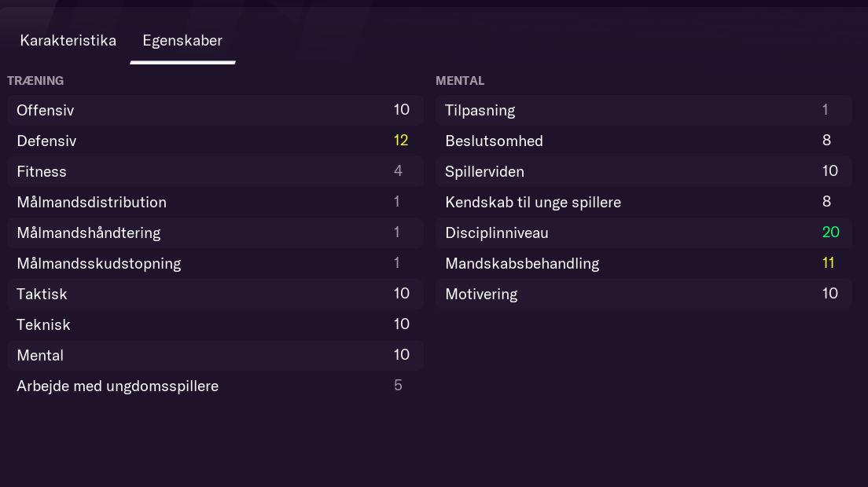
Task: Select the Defensiv attribute row
Action: 215,141
